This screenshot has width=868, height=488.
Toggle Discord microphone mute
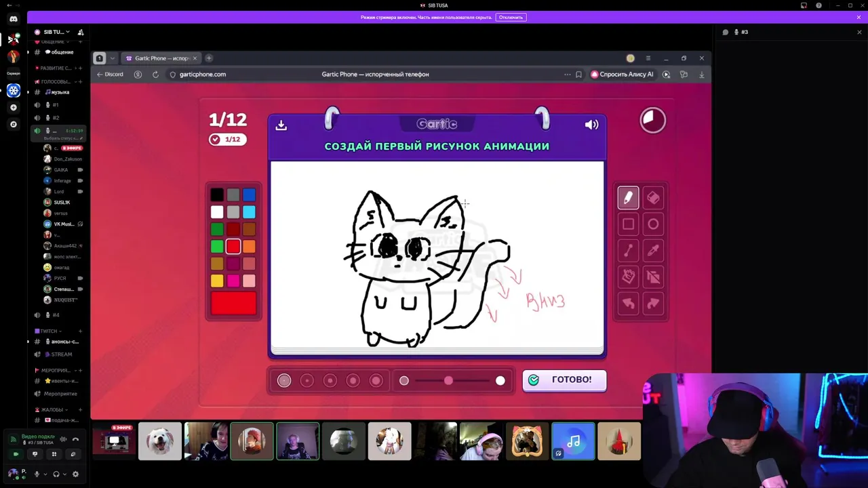(x=37, y=474)
